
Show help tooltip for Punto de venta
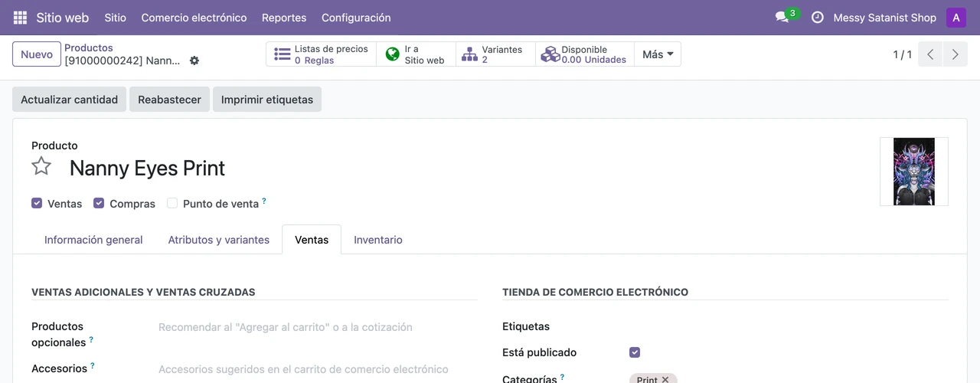[264, 201]
